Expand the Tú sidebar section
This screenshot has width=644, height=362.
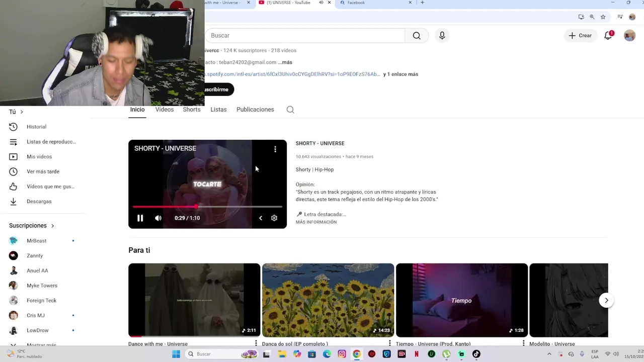coord(16,112)
